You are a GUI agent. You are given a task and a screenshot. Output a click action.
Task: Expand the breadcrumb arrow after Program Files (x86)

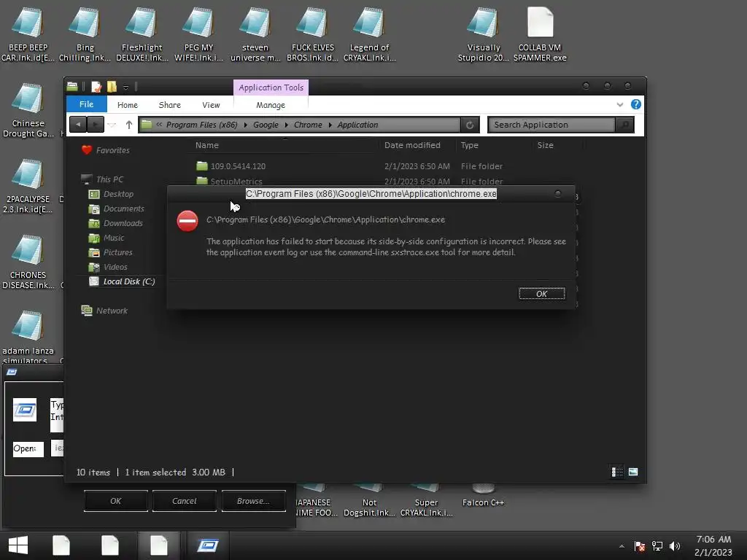[x=245, y=125]
